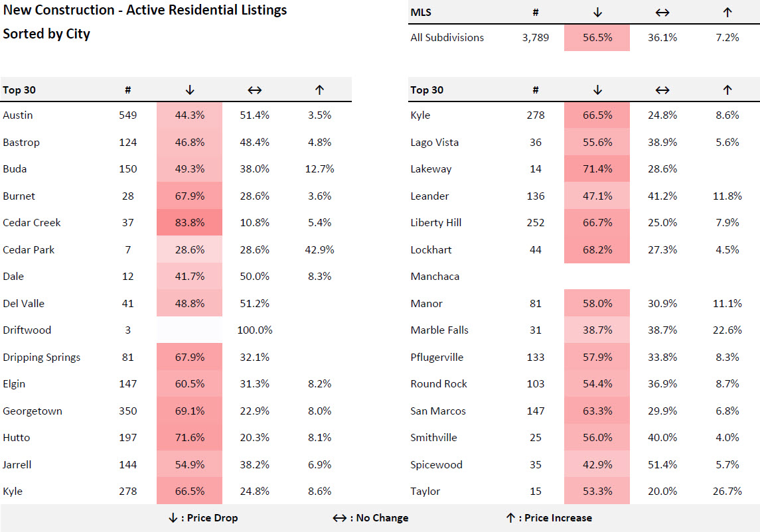Viewport: 760px width, 532px height.
Task: Click the left-right arrow in the right Top 30 header
Action: [662, 90]
